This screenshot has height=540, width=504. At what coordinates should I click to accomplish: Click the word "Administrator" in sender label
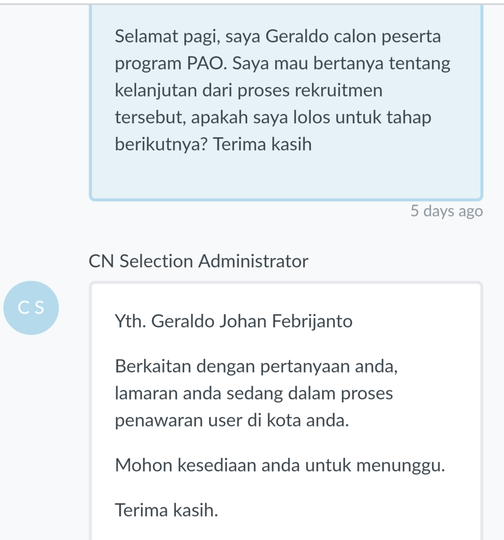(x=253, y=261)
